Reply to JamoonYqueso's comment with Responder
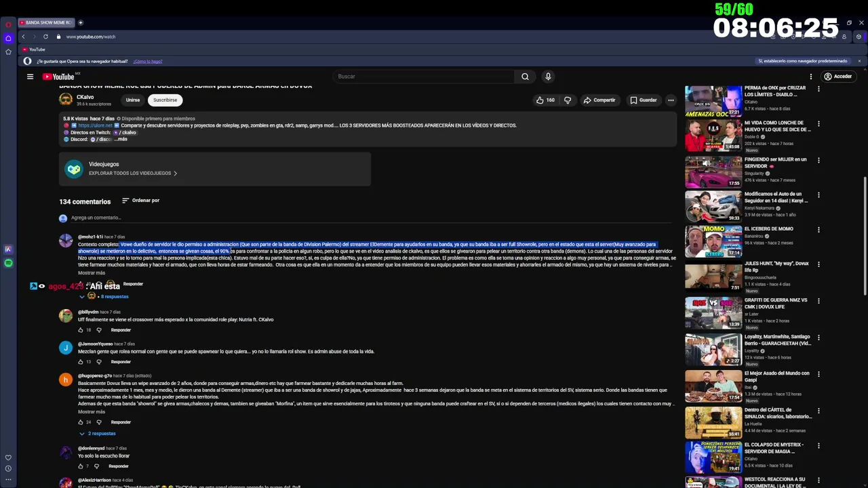 tap(121, 362)
